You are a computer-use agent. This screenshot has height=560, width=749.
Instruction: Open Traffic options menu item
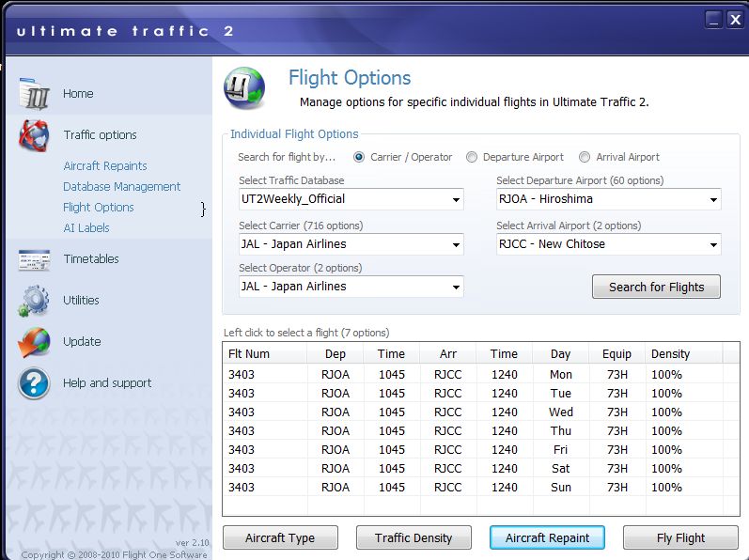point(101,135)
